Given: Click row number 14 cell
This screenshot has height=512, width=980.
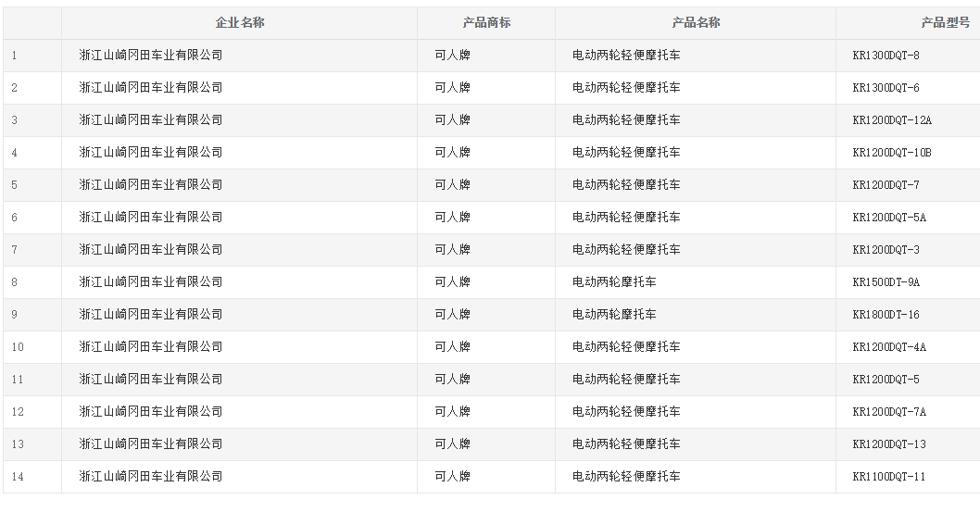Looking at the screenshot, I should pos(32,478).
